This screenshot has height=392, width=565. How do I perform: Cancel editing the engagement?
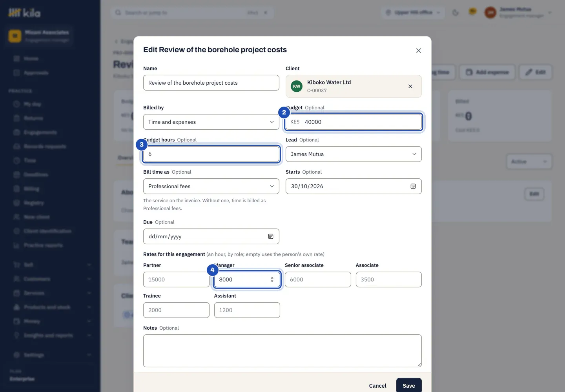[377, 386]
